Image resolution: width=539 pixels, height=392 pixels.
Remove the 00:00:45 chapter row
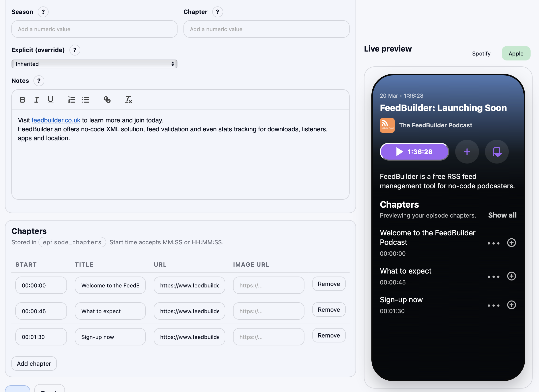click(329, 310)
